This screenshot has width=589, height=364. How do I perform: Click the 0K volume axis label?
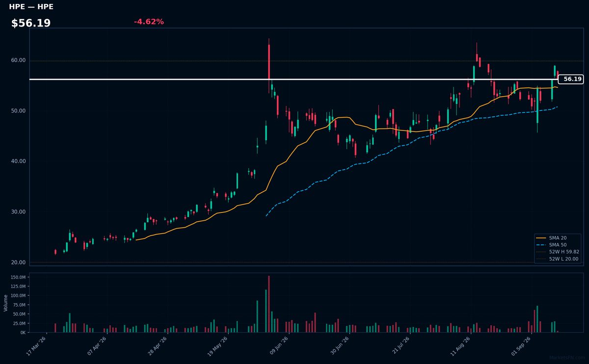click(23, 333)
